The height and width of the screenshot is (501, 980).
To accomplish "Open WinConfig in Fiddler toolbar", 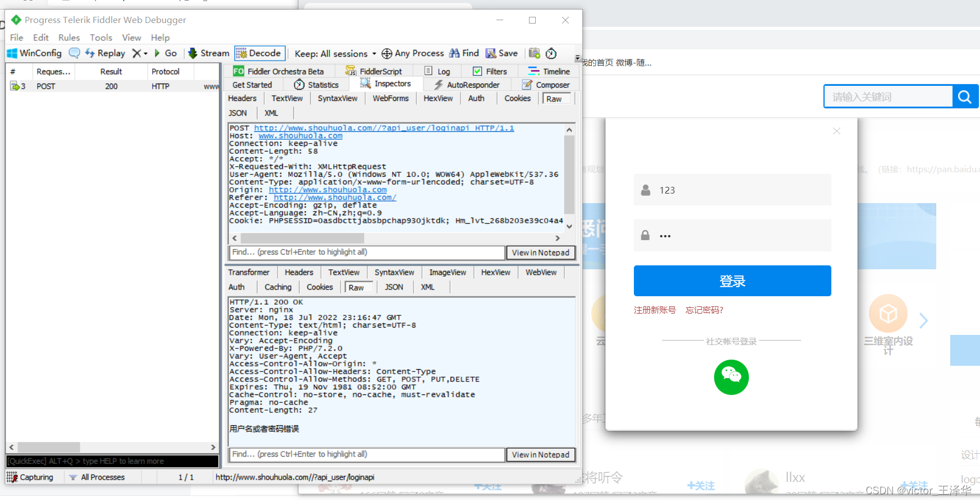I will point(34,53).
